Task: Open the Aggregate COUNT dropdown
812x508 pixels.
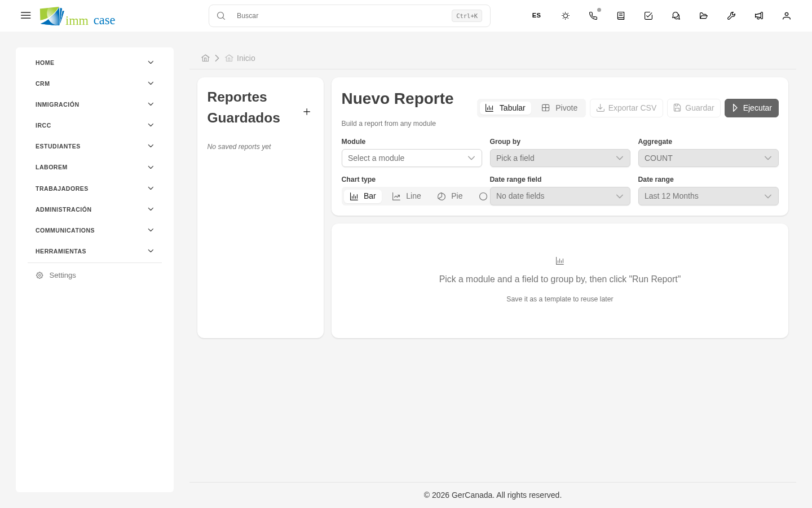Action: (708, 158)
